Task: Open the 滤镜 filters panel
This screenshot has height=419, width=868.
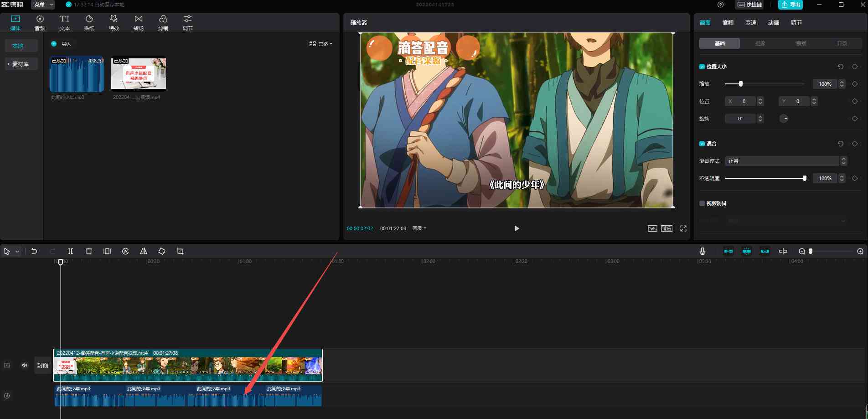Action: click(x=163, y=22)
